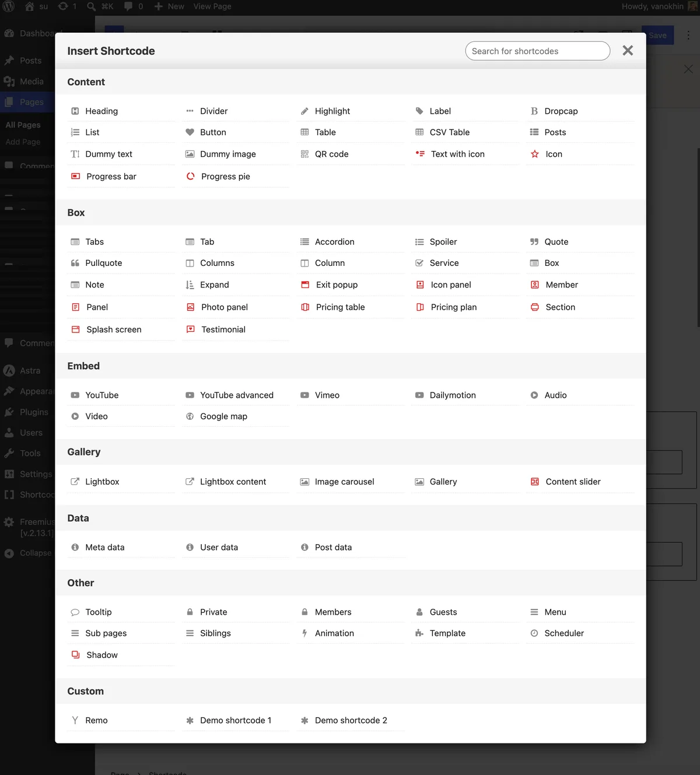Click the red Content slider icon

535,482
